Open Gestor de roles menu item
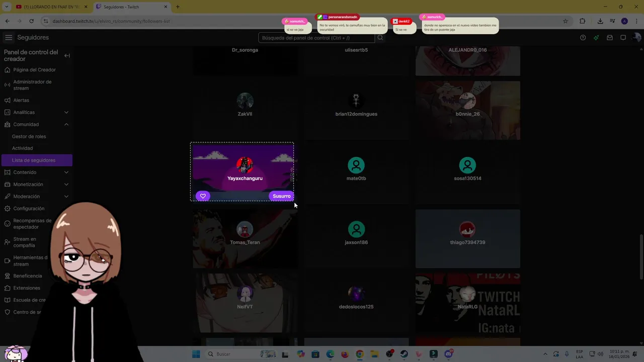 point(29,136)
